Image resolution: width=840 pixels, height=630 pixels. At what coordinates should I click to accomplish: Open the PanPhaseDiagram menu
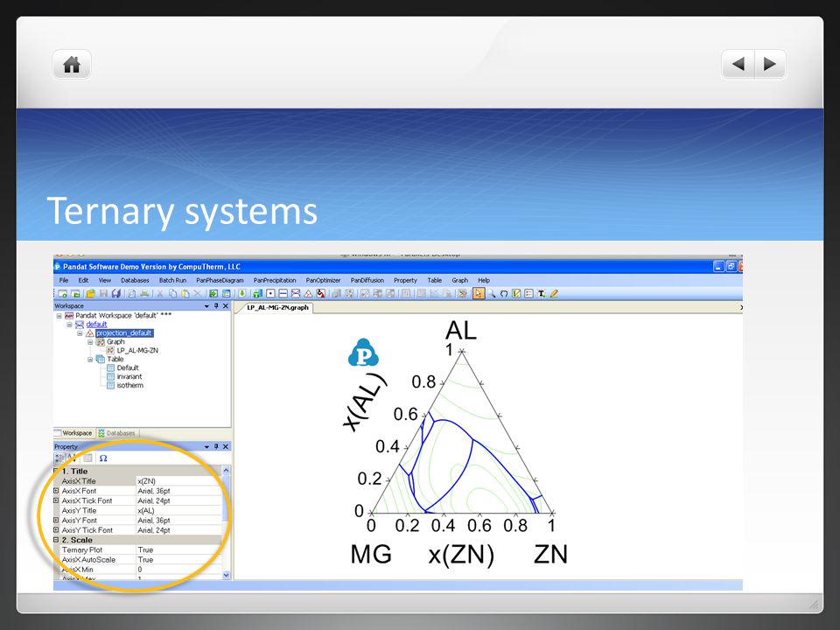220,280
